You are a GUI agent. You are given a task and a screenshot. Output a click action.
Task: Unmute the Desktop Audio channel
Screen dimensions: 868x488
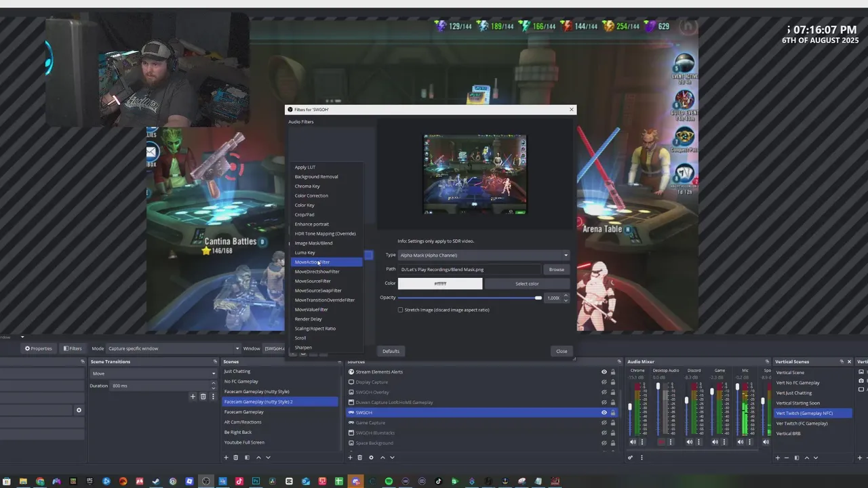click(x=661, y=442)
